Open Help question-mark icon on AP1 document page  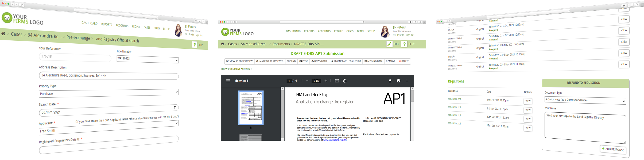click(x=404, y=44)
